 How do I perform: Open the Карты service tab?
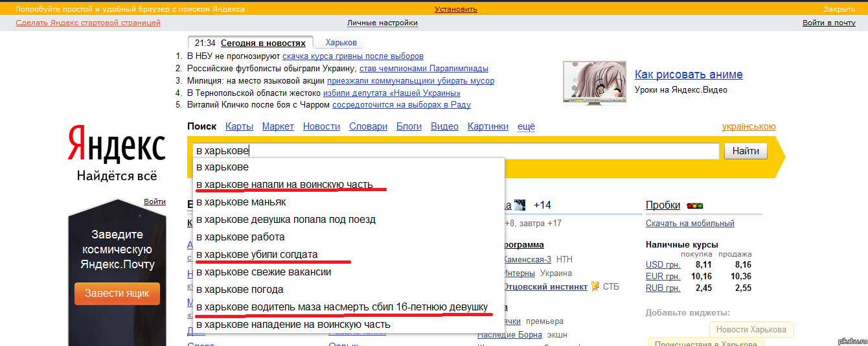239,126
